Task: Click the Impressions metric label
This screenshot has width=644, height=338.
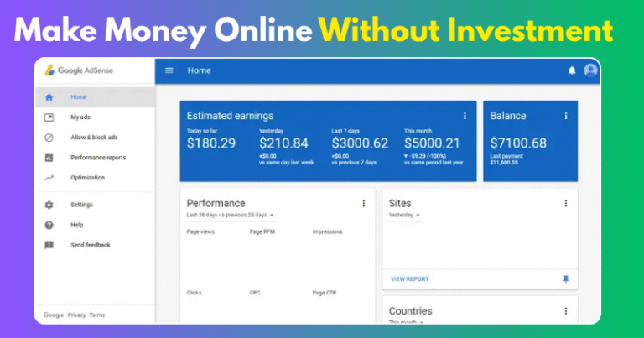Action: [327, 231]
